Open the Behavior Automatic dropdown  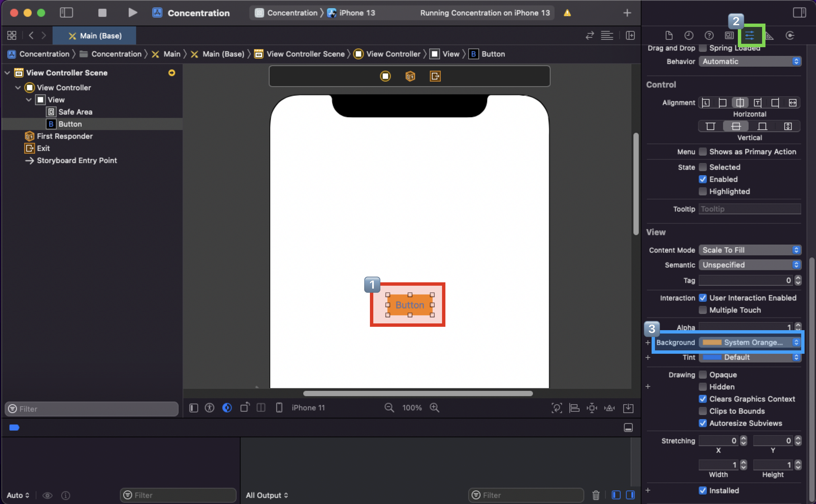[750, 61]
